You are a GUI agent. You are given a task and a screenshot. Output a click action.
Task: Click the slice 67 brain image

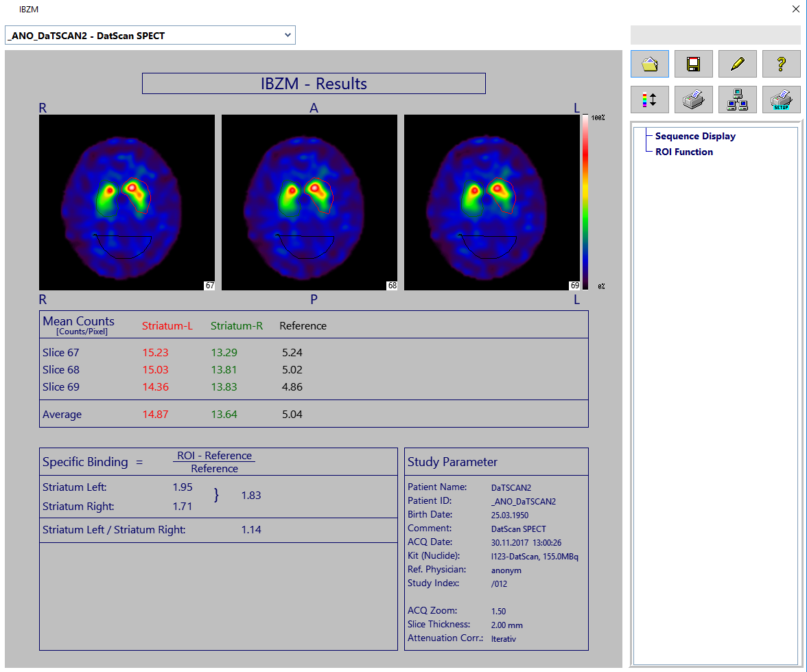(x=127, y=202)
